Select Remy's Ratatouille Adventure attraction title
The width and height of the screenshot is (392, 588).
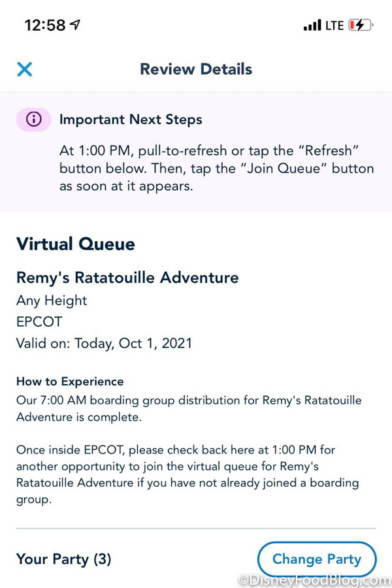tap(127, 278)
